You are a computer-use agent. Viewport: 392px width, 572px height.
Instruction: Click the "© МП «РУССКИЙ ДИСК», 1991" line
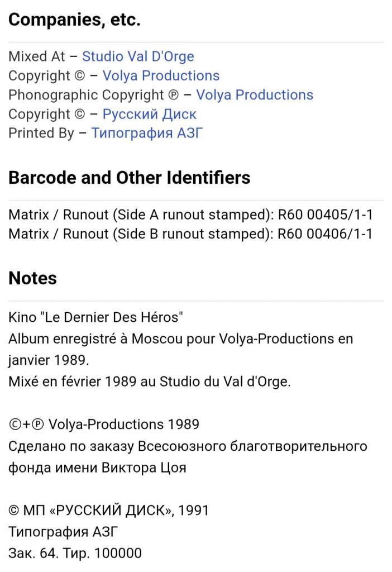(x=108, y=511)
